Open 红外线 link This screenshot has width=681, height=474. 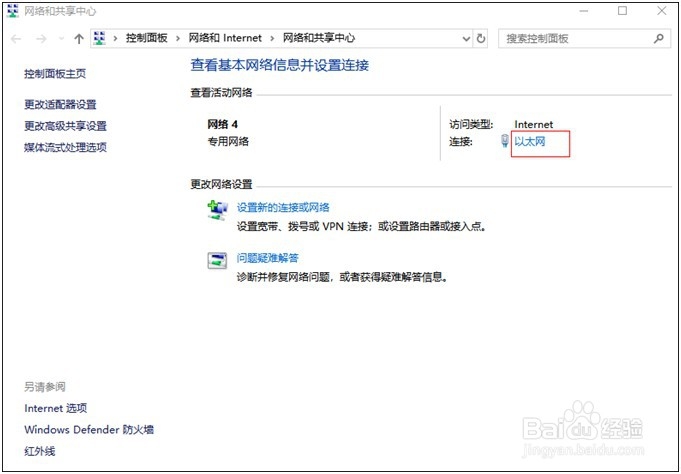click(x=40, y=451)
